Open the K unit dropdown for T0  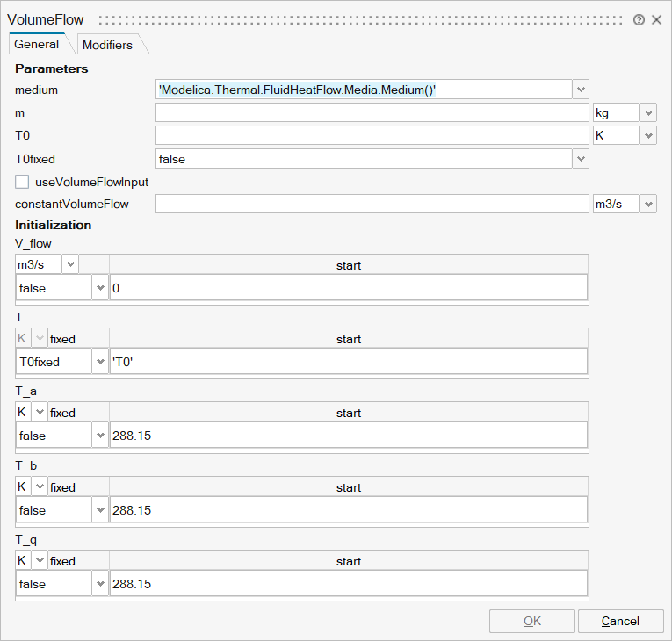(648, 136)
